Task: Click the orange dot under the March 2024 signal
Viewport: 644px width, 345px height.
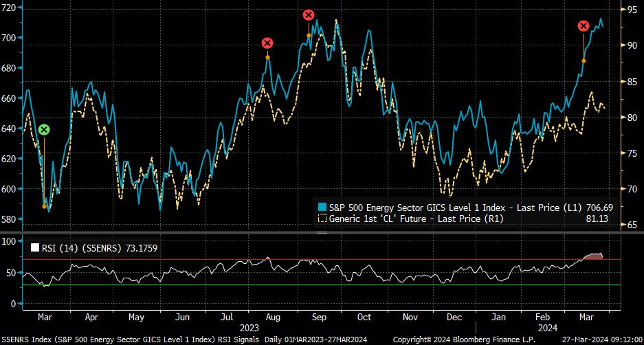Action: click(584, 61)
